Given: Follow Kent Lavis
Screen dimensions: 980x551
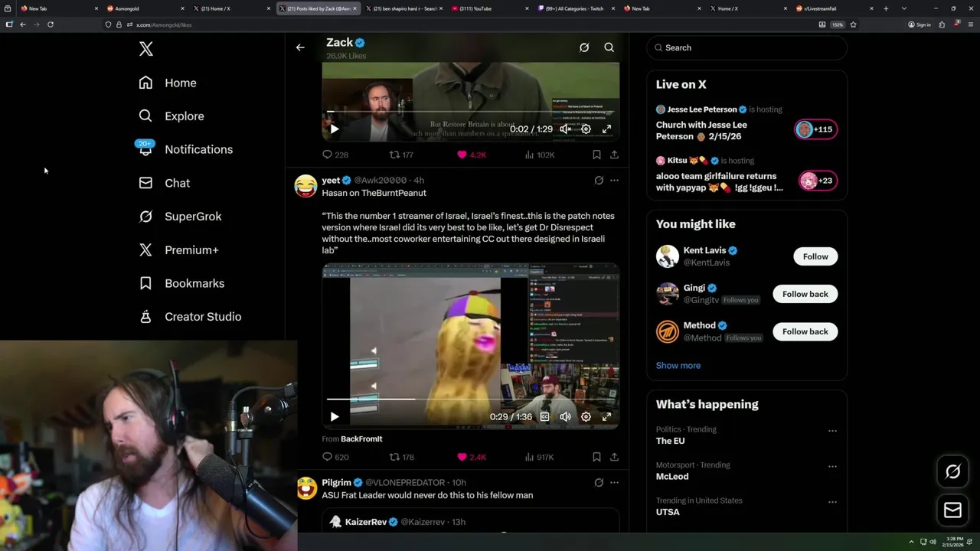Looking at the screenshot, I should click(x=815, y=256).
